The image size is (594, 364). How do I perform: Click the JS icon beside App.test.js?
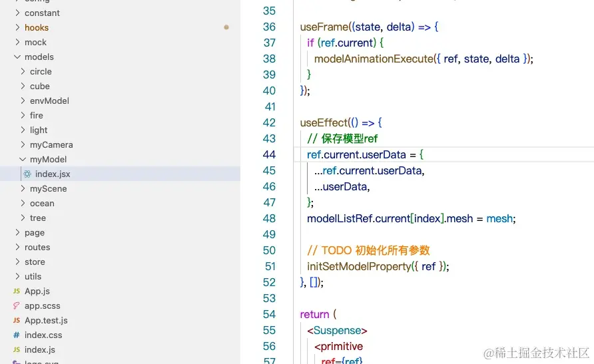16,321
